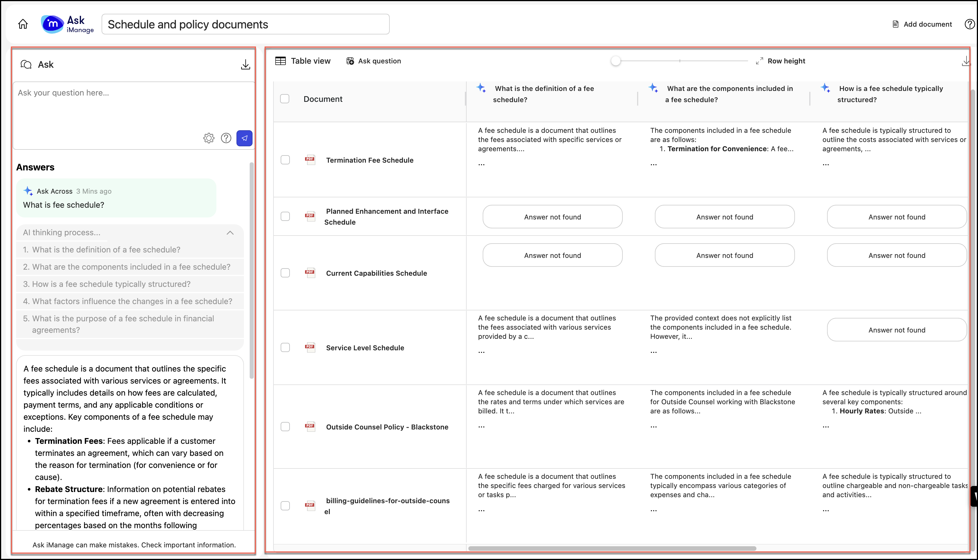The width and height of the screenshot is (978, 560).
Task: Check the Termination Fee Schedule row
Action: 285,160
